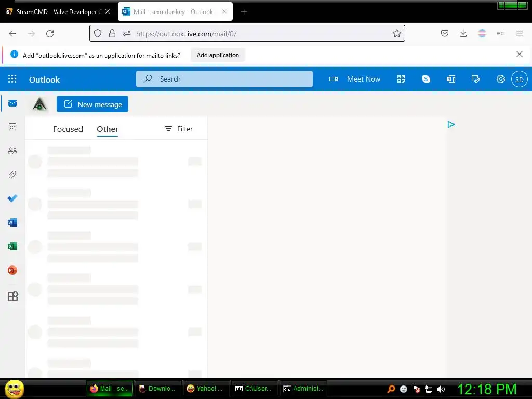
Task: Click volume speaker tray icon
Action: (441, 389)
